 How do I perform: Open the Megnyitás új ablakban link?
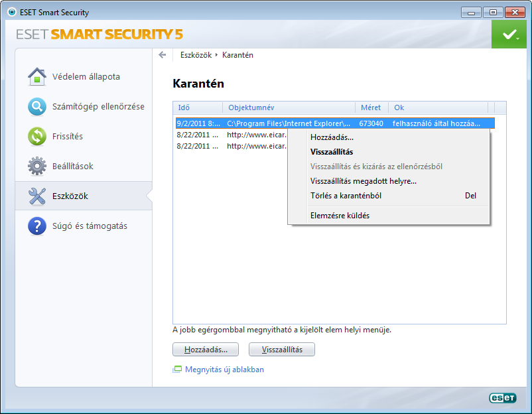click(224, 370)
